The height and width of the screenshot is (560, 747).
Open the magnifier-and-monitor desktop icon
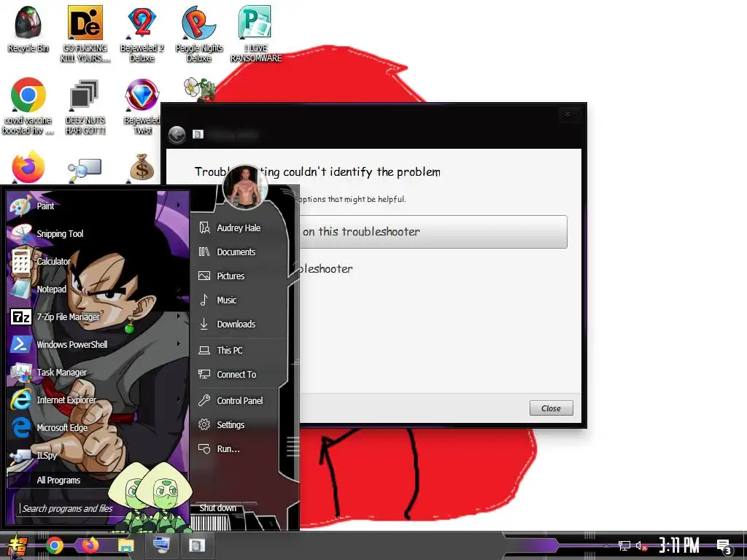(85, 170)
